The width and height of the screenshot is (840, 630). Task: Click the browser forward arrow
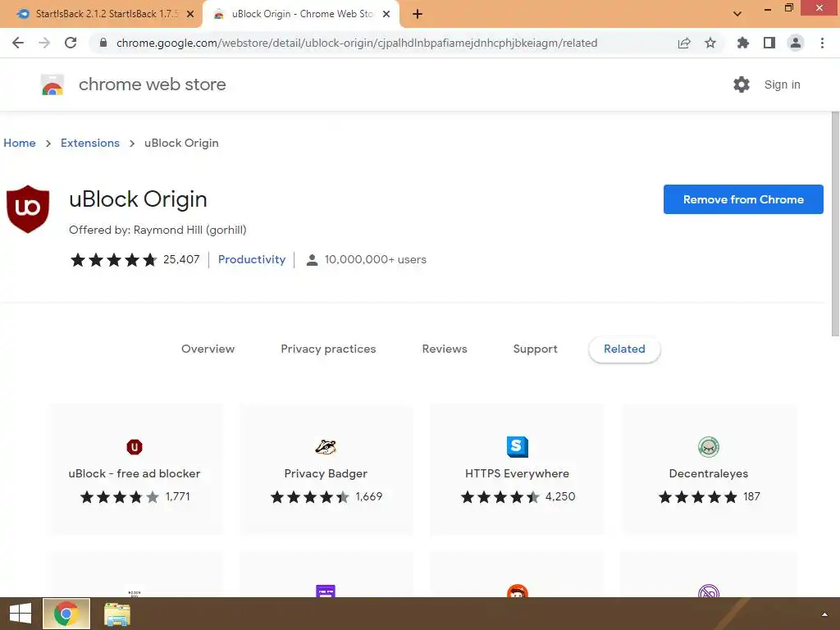tap(44, 43)
